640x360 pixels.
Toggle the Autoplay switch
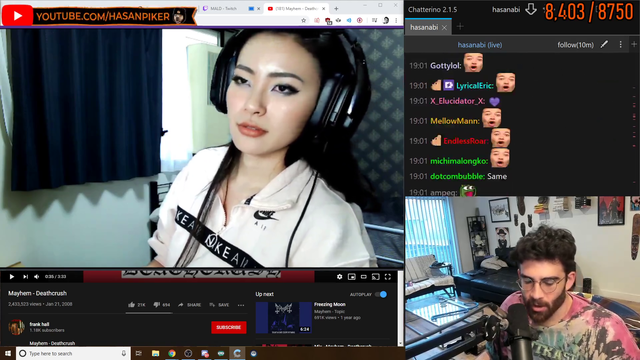coord(382,294)
